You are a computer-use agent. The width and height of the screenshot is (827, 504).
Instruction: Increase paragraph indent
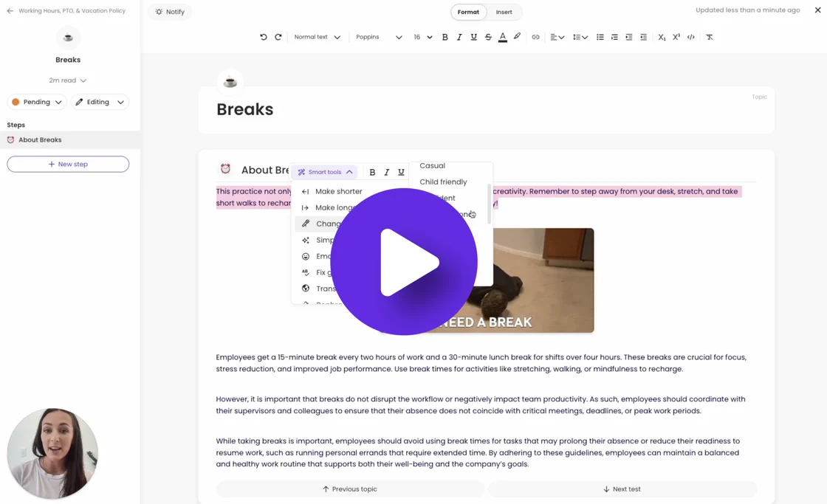pyautogui.click(x=628, y=37)
